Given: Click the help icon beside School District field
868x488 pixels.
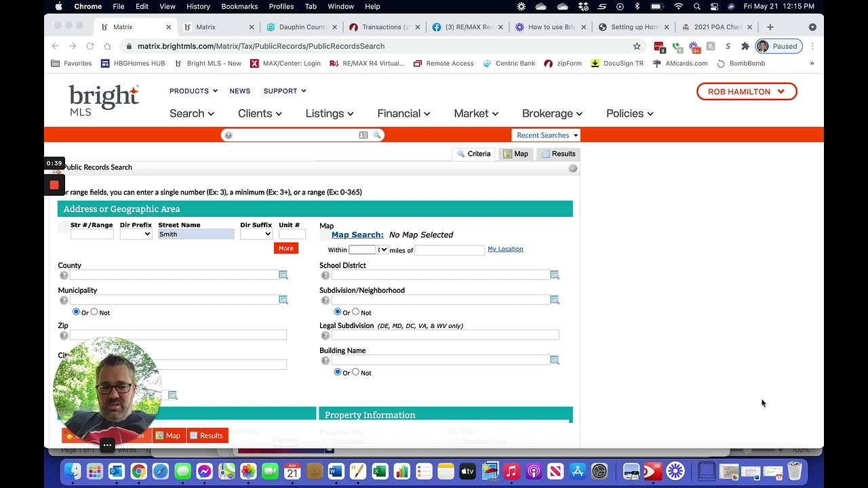Looking at the screenshot, I should [x=325, y=275].
